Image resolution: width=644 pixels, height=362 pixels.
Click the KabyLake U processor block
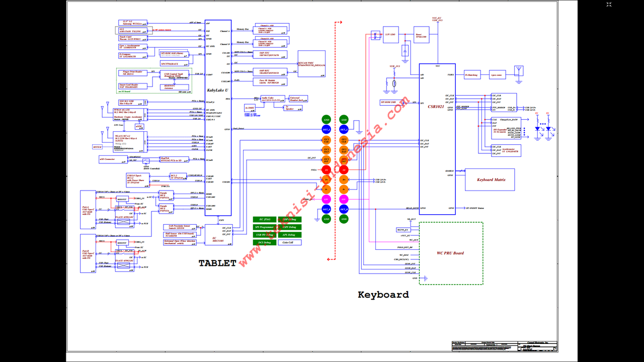click(x=218, y=118)
